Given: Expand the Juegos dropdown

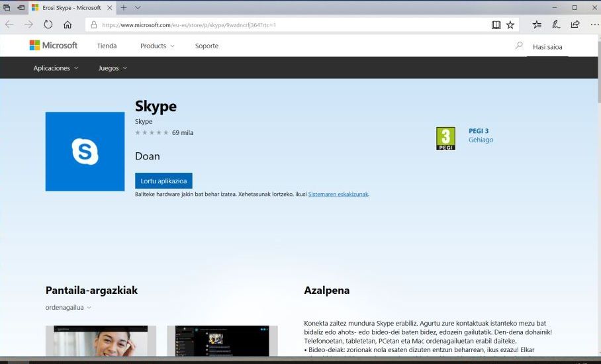Looking at the screenshot, I should click(x=113, y=68).
